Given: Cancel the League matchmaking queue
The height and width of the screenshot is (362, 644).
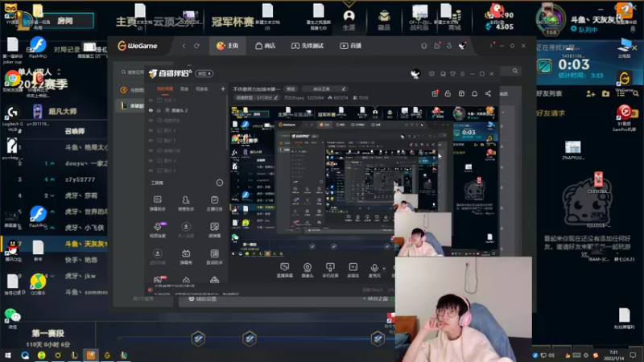Looking at the screenshot, I should 634,48.
